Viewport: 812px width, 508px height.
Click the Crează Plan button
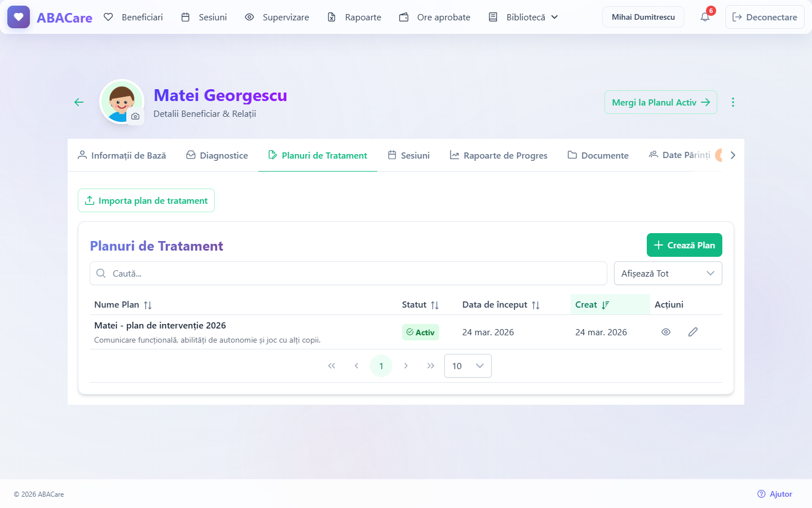pyautogui.click(x=685, y=245)
